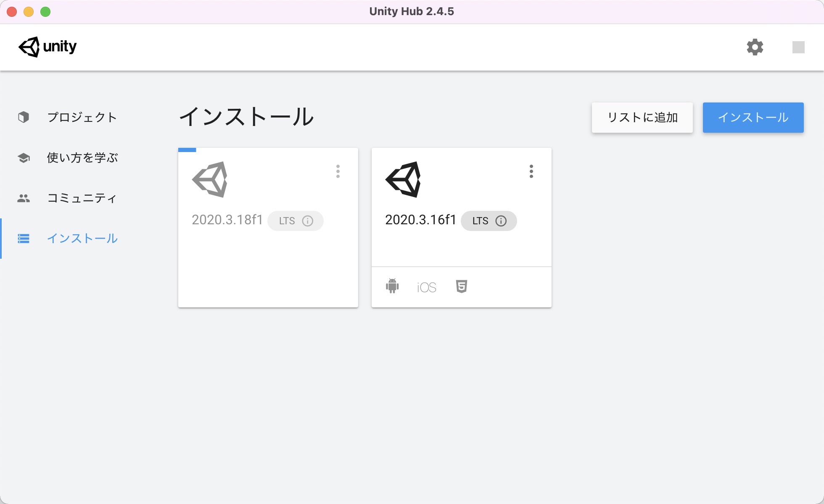The width and height of the screenshot is (824, 504).
Task: Click the Unity logo in the header
Action: pyautogui.click(x=48, y=47)
